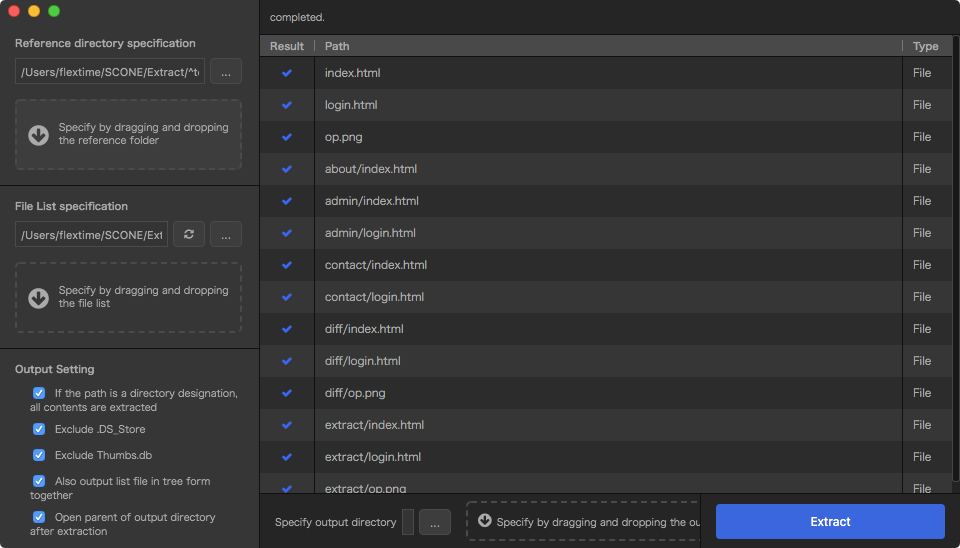Browse for reference directory with ellipsis button
Image resolution: width=960 pixels, height=548 pixels.
pos(225,71)
